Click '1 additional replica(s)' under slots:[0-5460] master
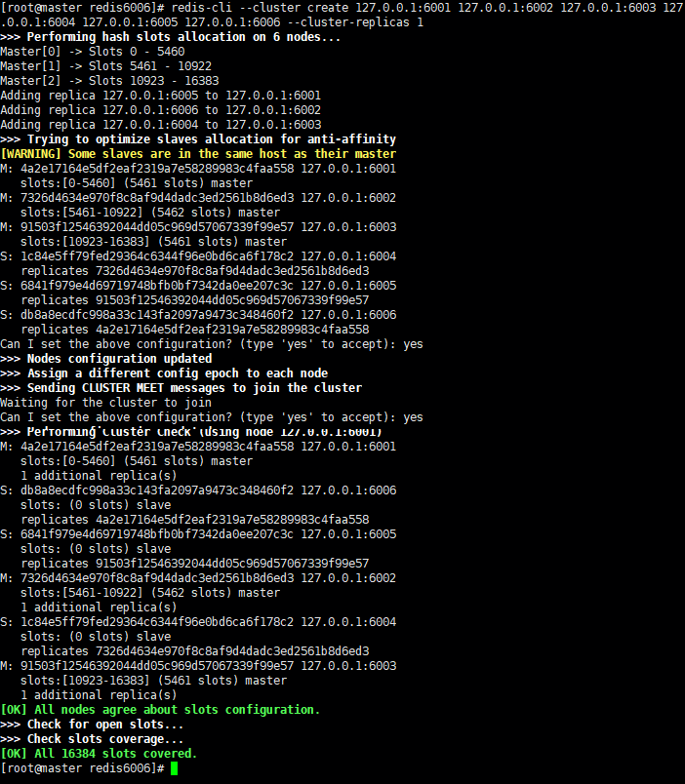Screen dimensions: 685x784 click(x=99, y=476)
